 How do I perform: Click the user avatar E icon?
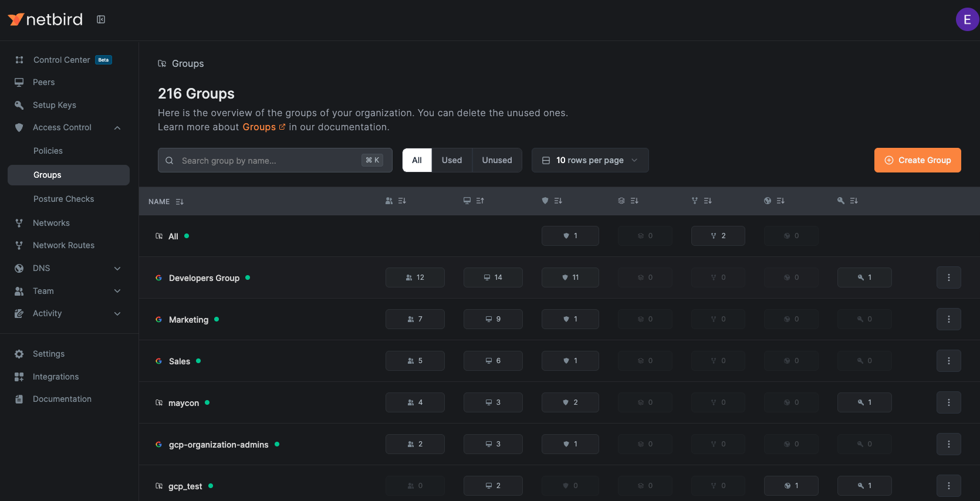pyautogui.click(x=967, y=19)
